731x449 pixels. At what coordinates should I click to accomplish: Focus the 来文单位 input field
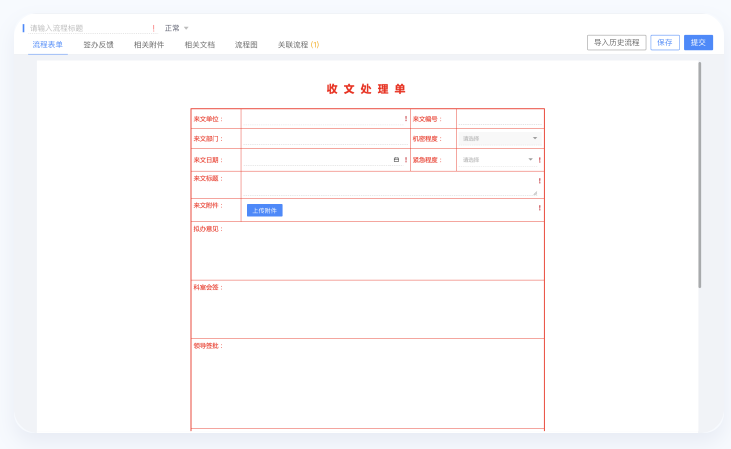322,118
